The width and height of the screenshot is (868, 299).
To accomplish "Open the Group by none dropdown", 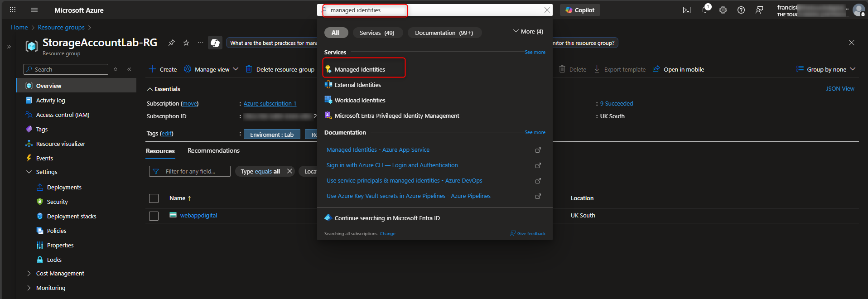I will [826, 69].
